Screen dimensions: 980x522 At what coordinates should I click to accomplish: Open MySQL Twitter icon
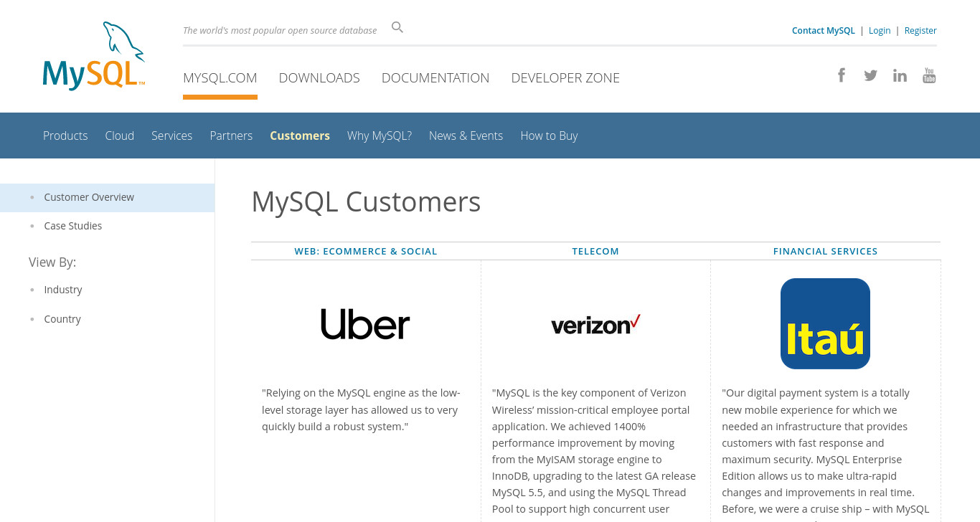870,75
